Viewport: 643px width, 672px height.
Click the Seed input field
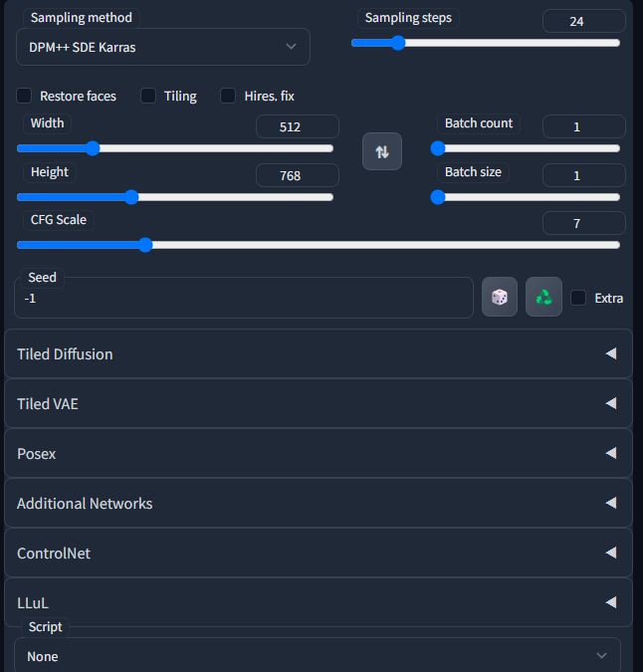[x=244, y=298]
